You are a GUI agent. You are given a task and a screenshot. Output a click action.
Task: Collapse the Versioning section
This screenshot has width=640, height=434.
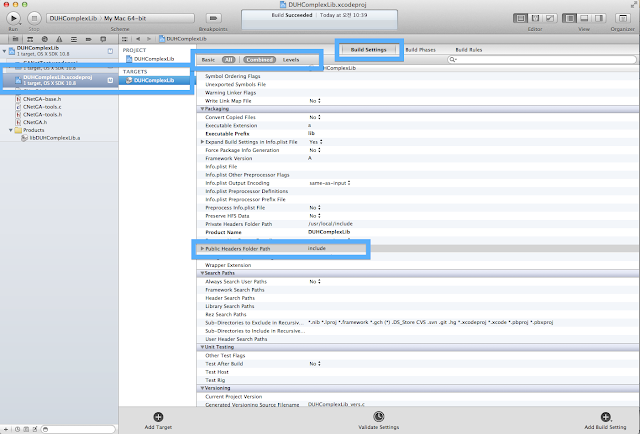coord(202,388)
